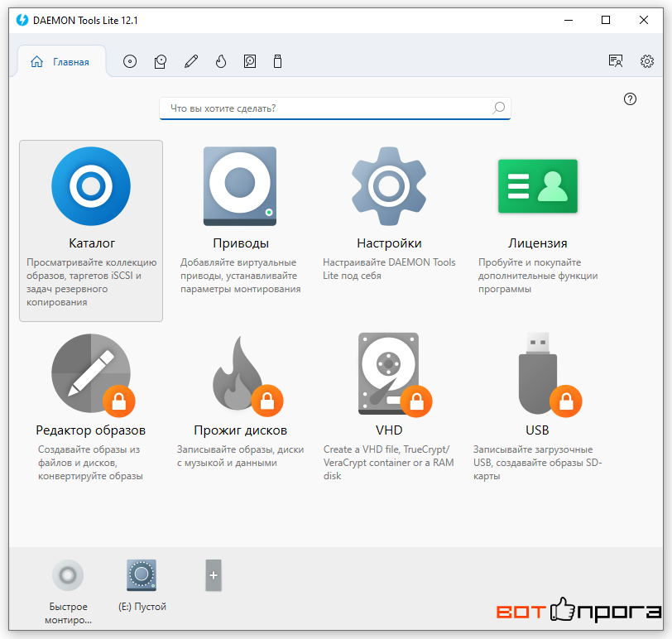Image resolution: width=672 pixels, height=639 pixels.
Task: Open the USB stick toolbar icon
Action: tap(278, 62)
